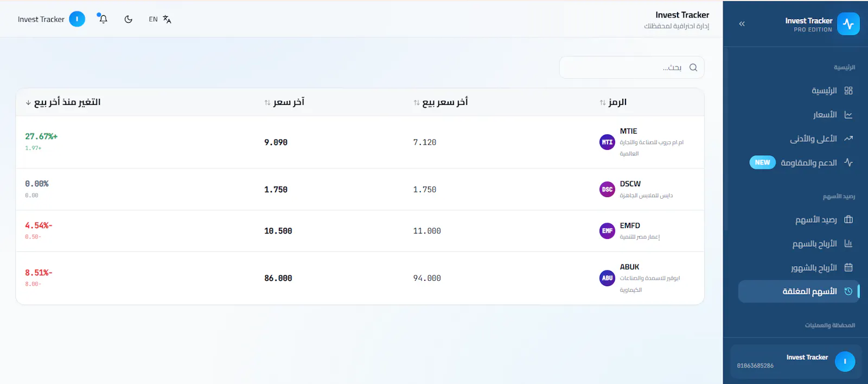Click the 0.00% change value
This screenshot has height=384, width=868.
(x=37, y=184)
